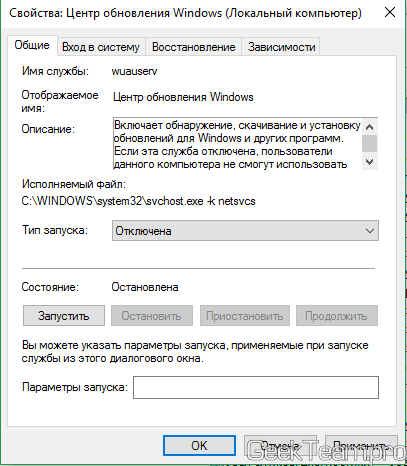Focus the Параметры запуска input field
Screen dimensions: 407x466
pos(256,387)
